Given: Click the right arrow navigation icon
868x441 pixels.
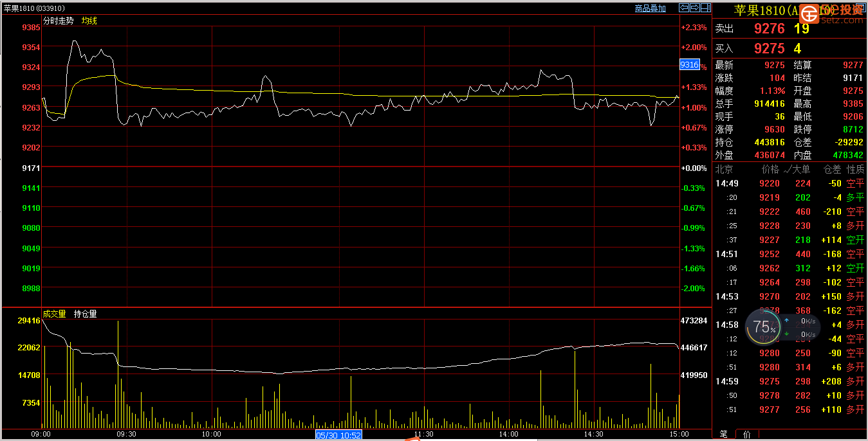Looking at the screenshot, I should tap(695, 8).
